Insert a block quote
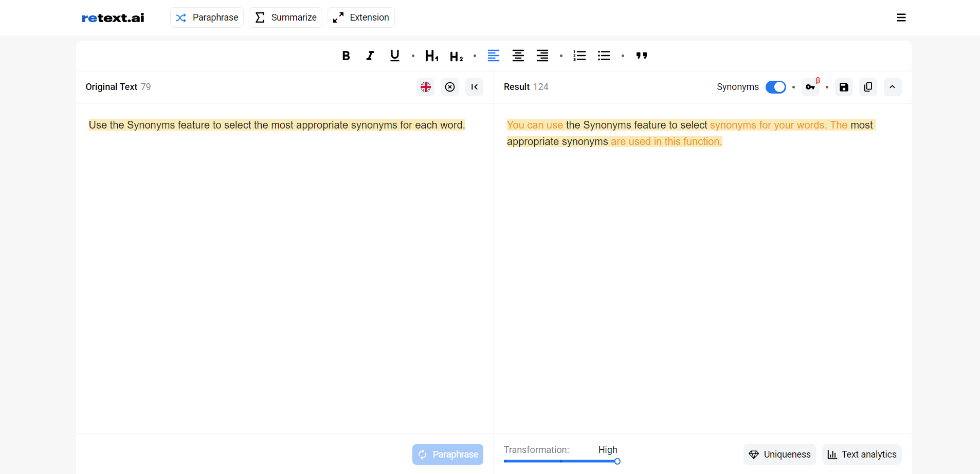The height and width of the screenshot is (474, 980). [x=641, y=56]
